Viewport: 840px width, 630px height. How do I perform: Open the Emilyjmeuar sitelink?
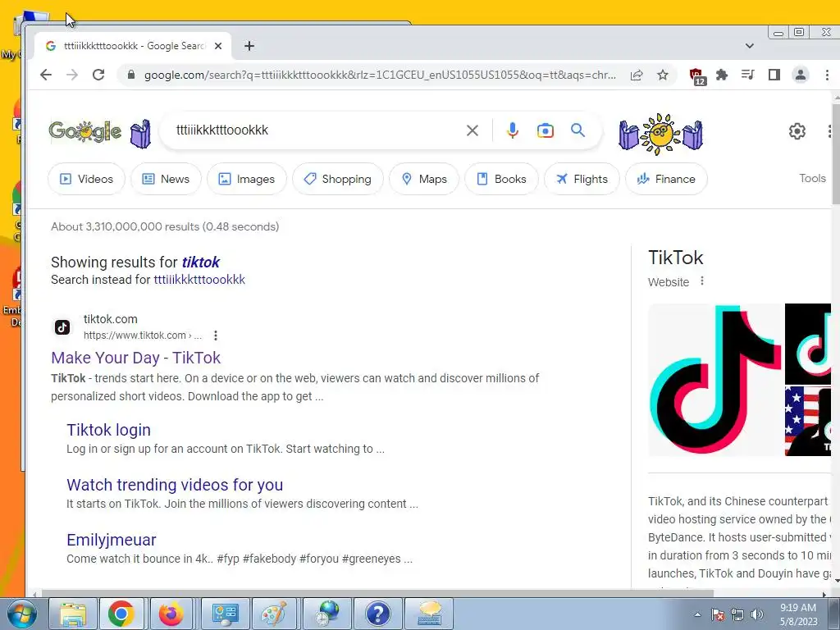point(112,540)
